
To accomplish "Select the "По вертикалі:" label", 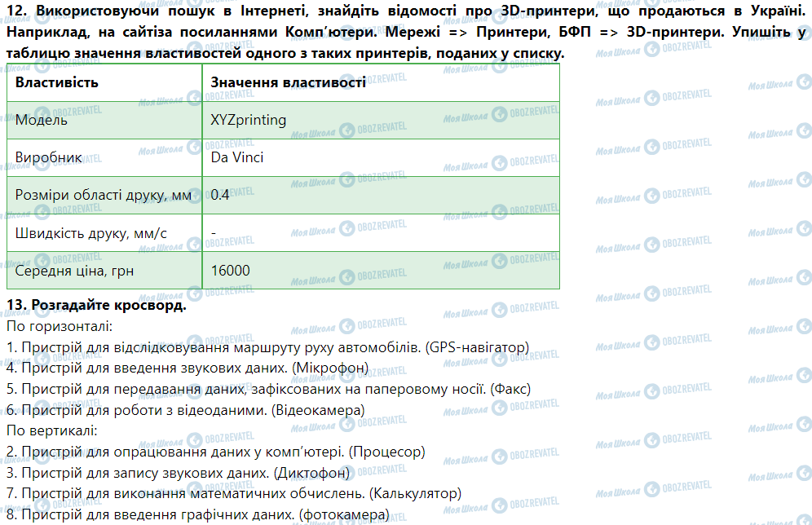I will (52, 430).
